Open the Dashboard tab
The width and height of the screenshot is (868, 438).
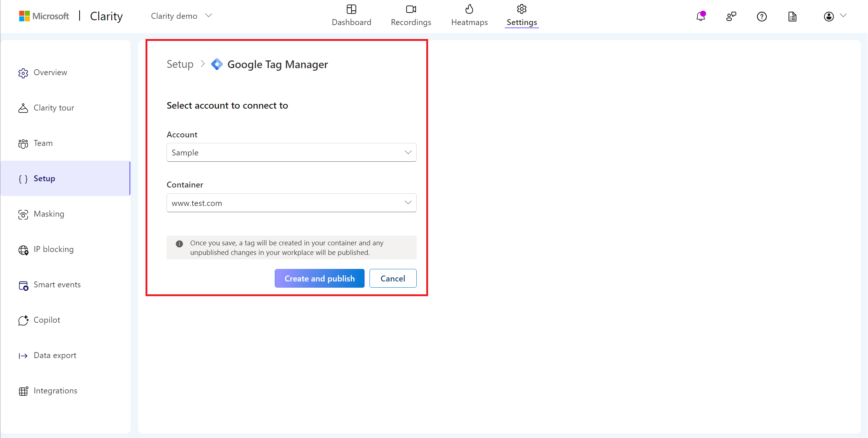click(x=351, y=15)
